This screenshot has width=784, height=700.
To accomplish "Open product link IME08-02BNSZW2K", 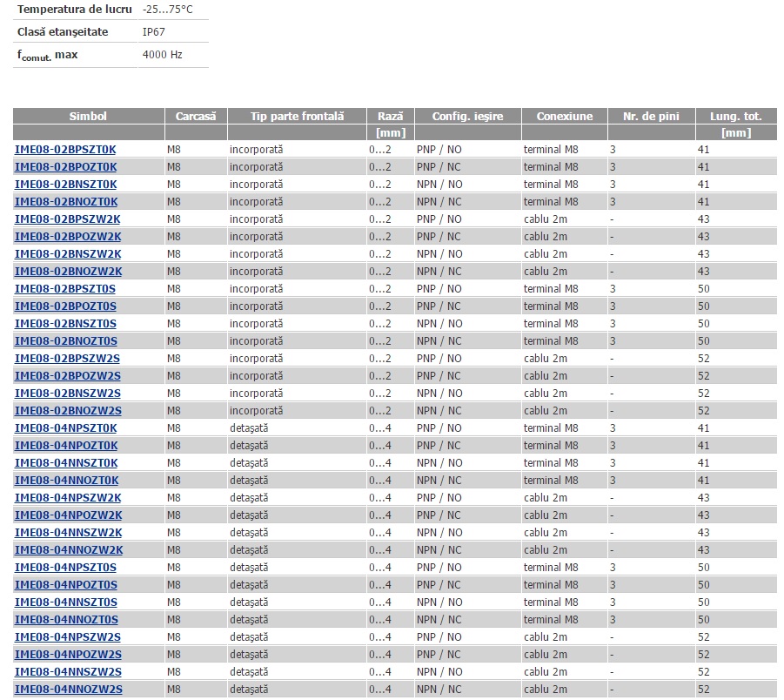I will [68, 254].
